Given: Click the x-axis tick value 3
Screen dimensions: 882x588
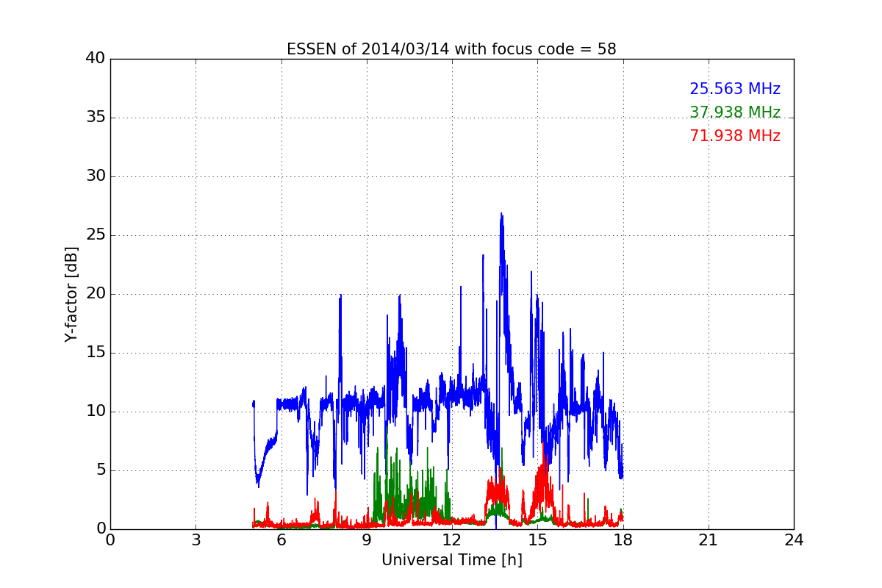Looking at the screenshot, I should 196,540.
